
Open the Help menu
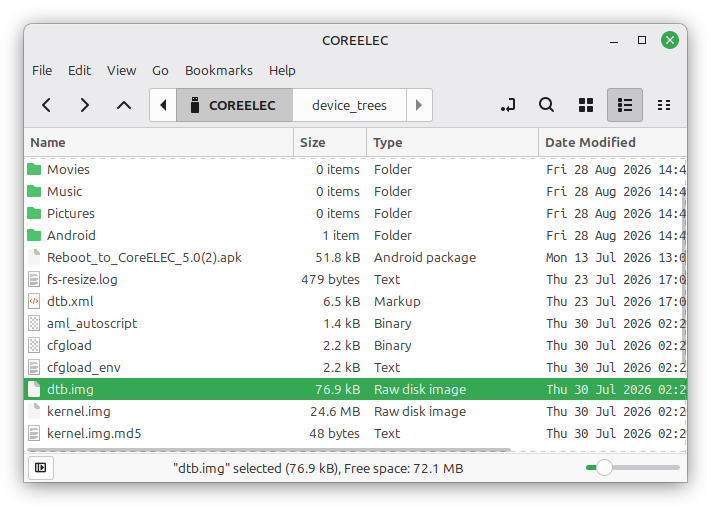pyautogui.click(x=282, y=71)
